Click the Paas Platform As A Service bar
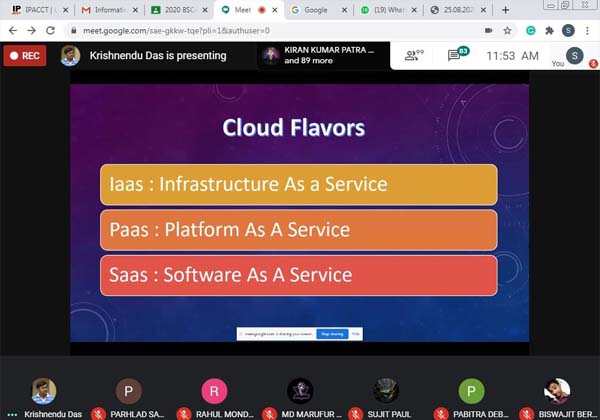Image resolution: width=600 pixels, height=420 pixels. (x=299, y=230)
